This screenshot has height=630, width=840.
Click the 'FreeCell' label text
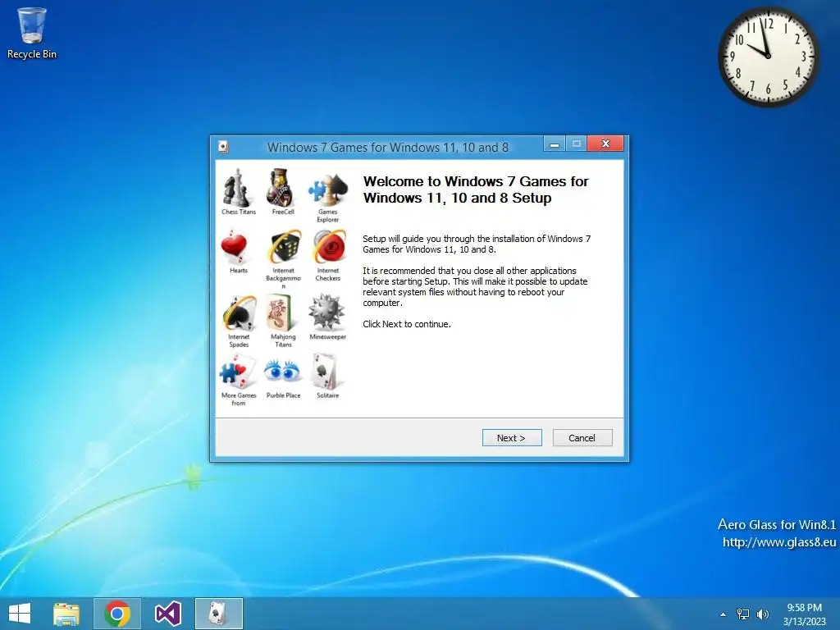point(283,212)
